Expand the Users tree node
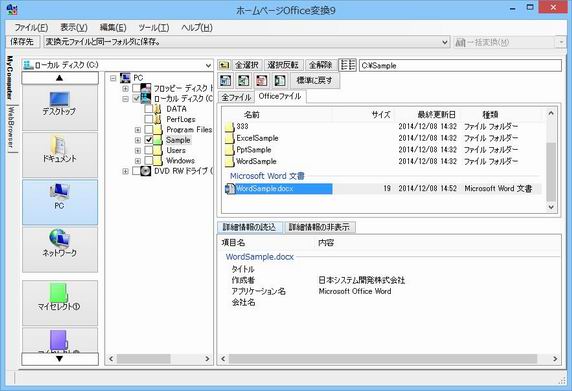Image resolution: width=572 pixels, height=391 pixels. [138, 150]
